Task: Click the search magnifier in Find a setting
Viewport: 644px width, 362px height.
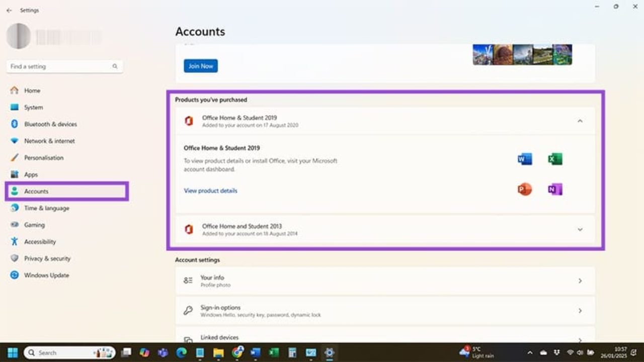Action: 115,66
